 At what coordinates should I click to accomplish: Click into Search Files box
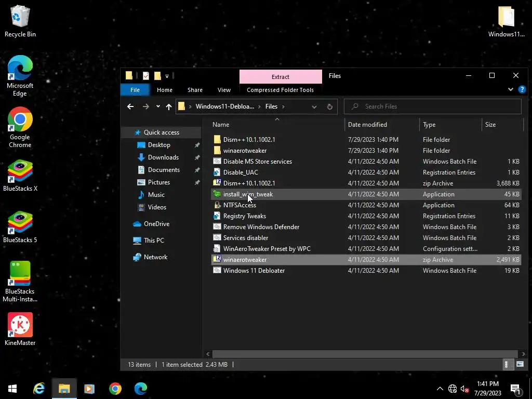pos(433,107)
